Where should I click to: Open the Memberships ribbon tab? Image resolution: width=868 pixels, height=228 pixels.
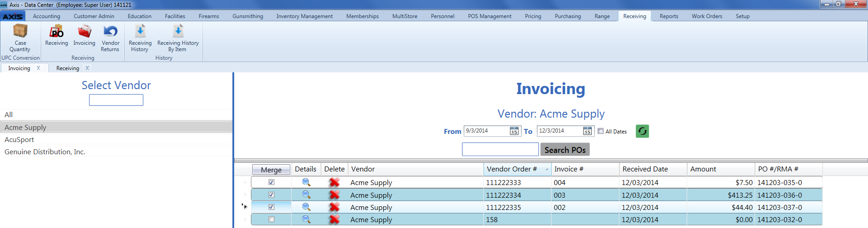[363, 16]
